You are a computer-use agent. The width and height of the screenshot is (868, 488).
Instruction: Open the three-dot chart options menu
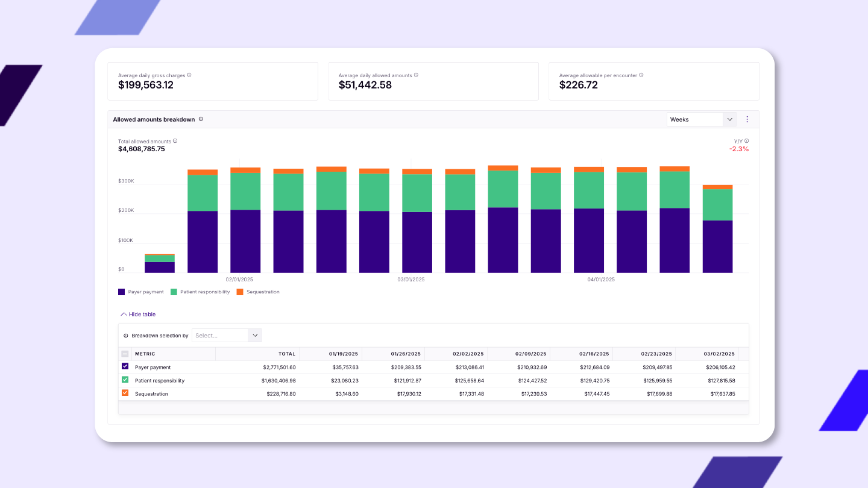coord(747,119)
